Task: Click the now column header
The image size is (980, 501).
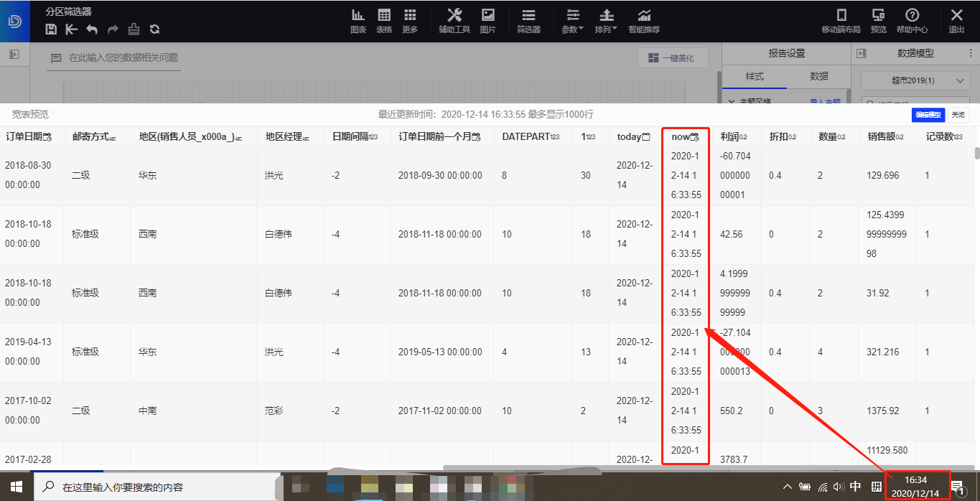Action: coord(685,136)
